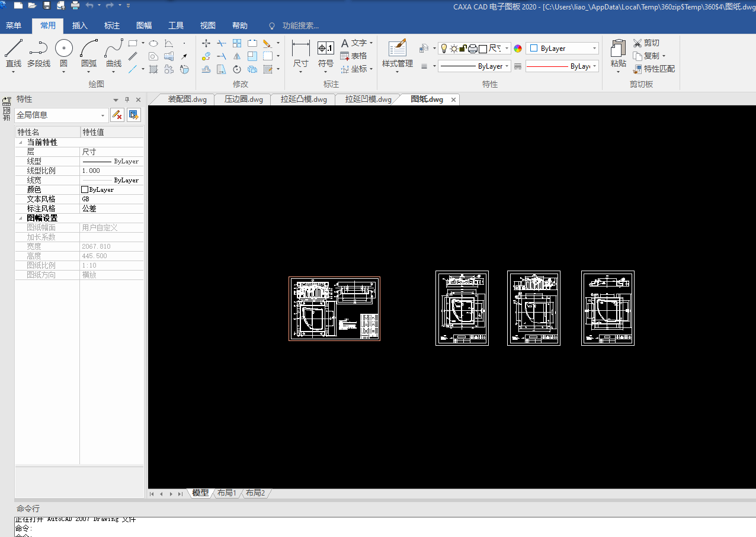The height and width of the screenshot is (537, 756).
Task: Open the 帮助 ribbon tab
Action: [x=240, y=25]
